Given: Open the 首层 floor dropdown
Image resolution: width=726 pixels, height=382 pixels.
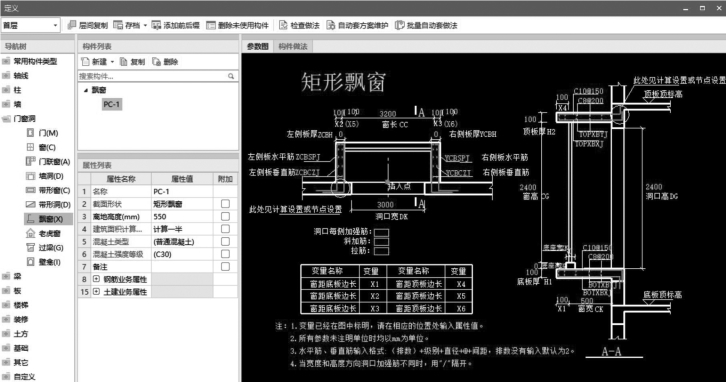Looking at the screenshot, I should pyautogui.click(x=31, y=25).
